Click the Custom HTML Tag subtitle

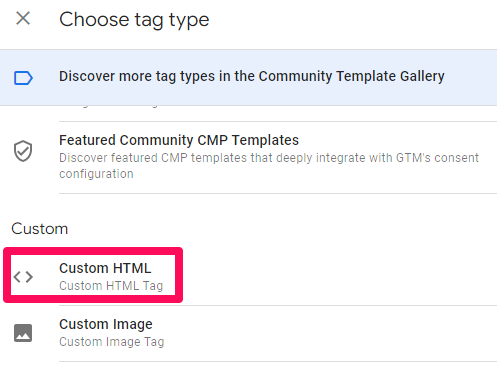pos(111,286)
